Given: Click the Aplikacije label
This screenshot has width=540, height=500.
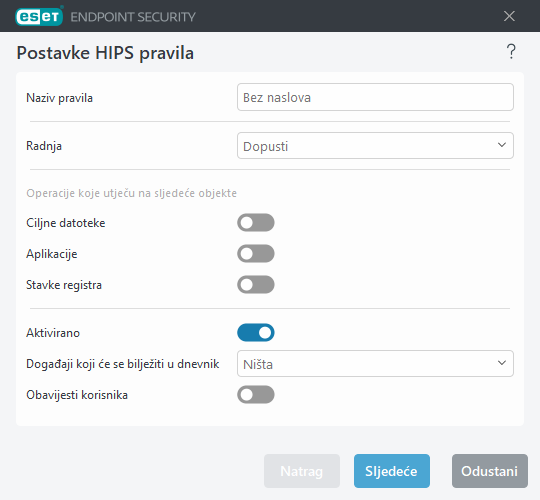Looking at the screenshot, I should point(52,254).
